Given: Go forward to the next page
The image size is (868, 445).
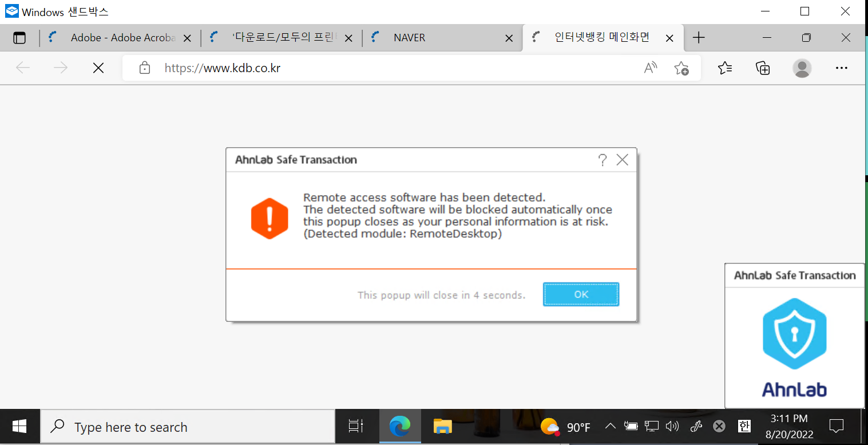Looking at the screenshot, I should pyautogui.click(x=60, y=68).
